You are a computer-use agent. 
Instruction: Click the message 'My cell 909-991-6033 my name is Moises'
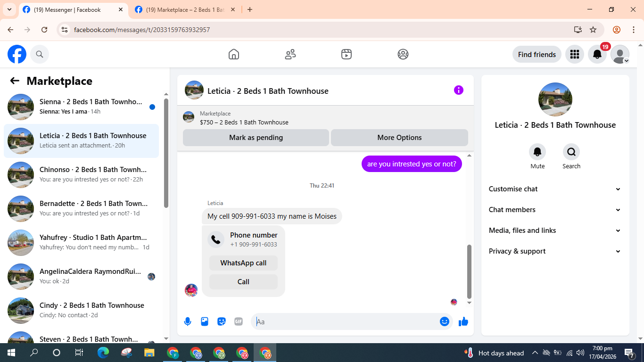[x=272, y=216]
